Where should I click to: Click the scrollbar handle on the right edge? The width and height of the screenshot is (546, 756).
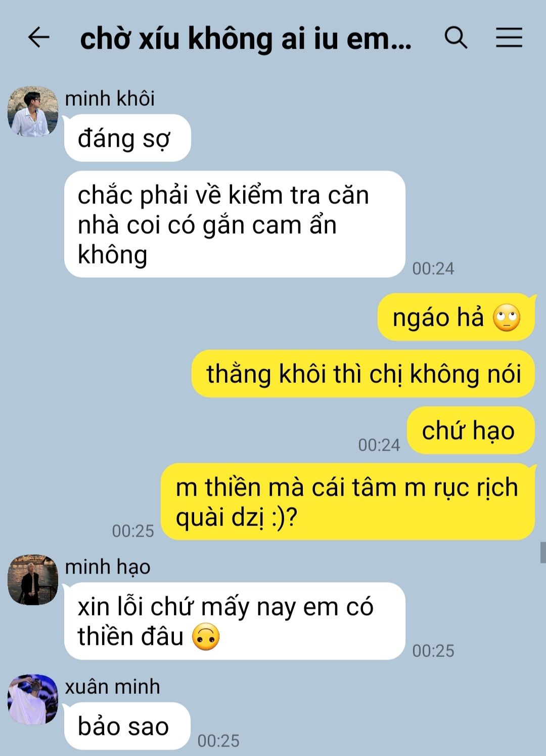tap(543, 552)
